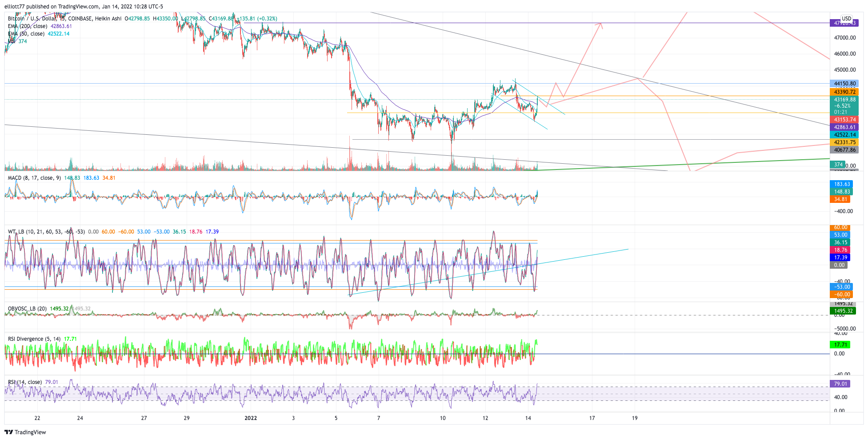The width and height of the screenshot is (868, 440).
Task: Click date 27 on the time axis
Action: [x=144, y=418]
